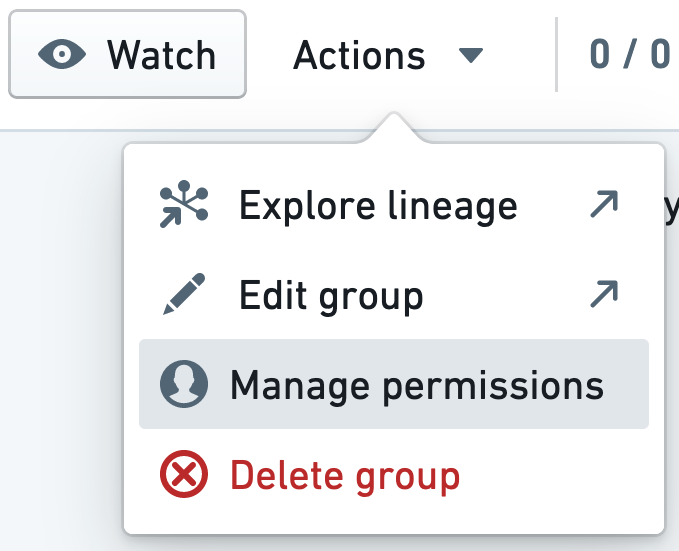679x551 pixels.
Task: Click the lineage graph icon
Action: pos(184,204)
